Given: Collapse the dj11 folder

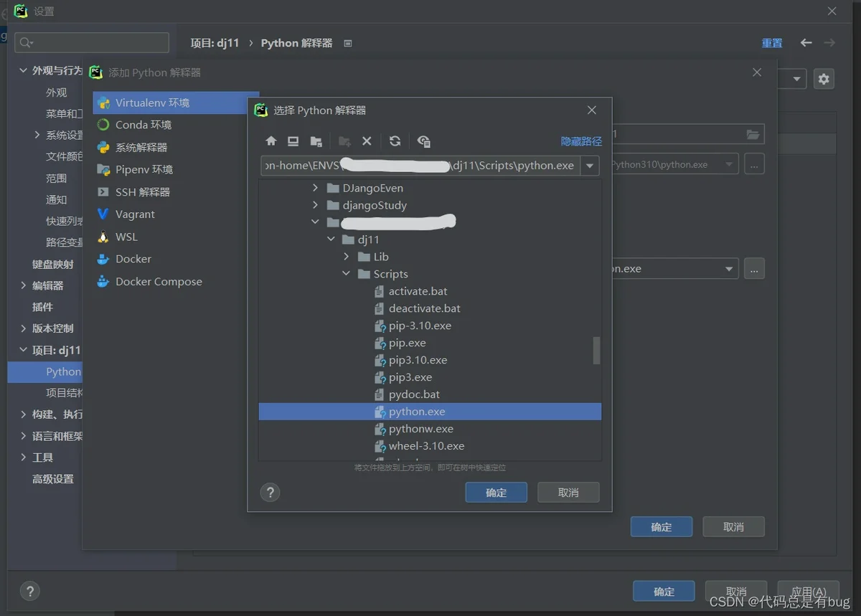Looking at the screenshot, I should point(331,240).
